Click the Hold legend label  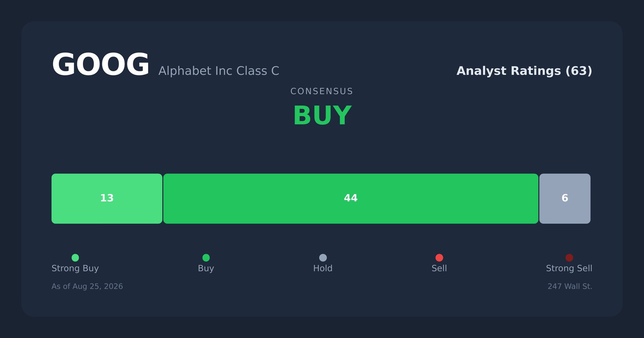(x=323, y=268)
